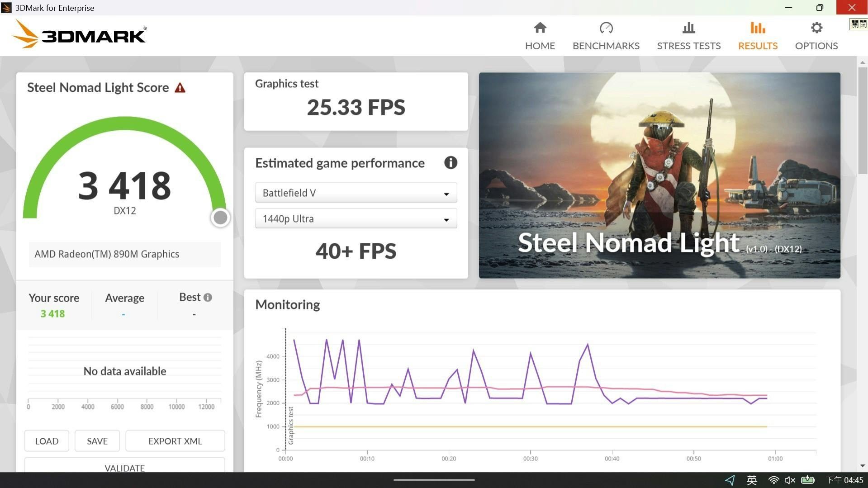Click the 3DMark logo
This screenshot has height=488, width=868.
pos(80,34)
